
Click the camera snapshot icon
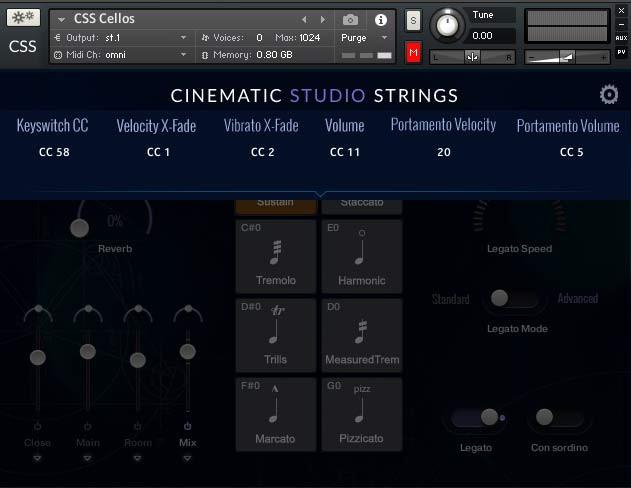(x=350, y=19)
